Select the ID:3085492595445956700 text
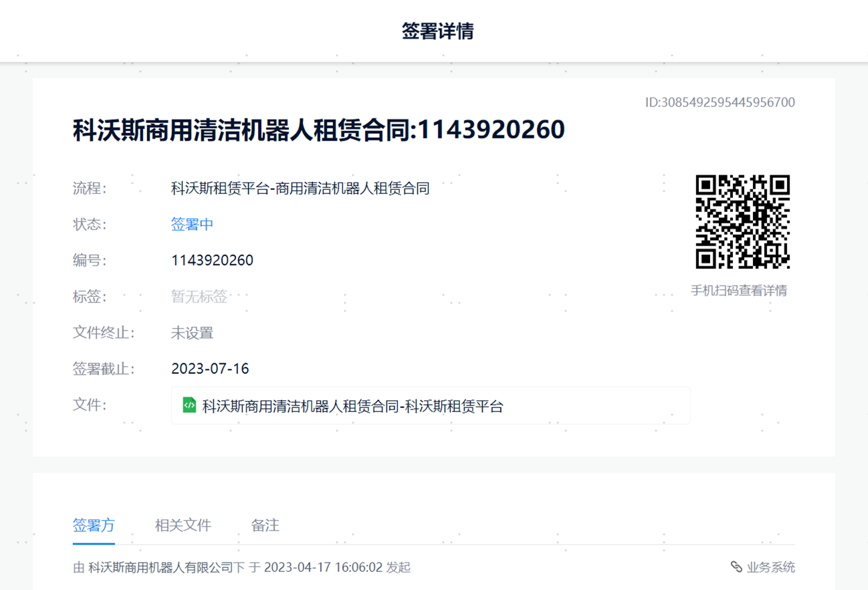Viewport: 868px width, 590px height. click(720, 102)
